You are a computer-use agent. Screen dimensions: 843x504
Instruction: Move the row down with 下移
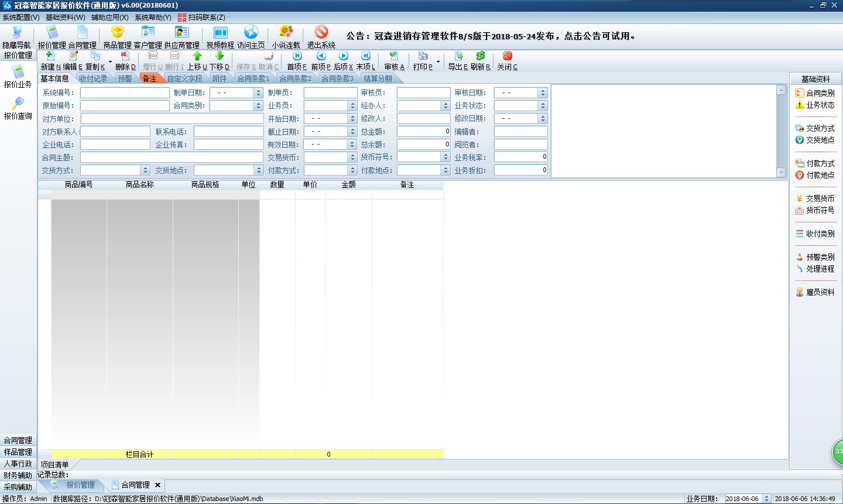(x=219, y=61)
